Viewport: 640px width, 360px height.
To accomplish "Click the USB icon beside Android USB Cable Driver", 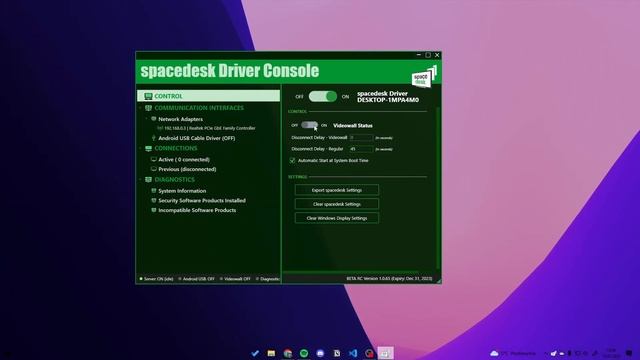I will click(153, 138).
